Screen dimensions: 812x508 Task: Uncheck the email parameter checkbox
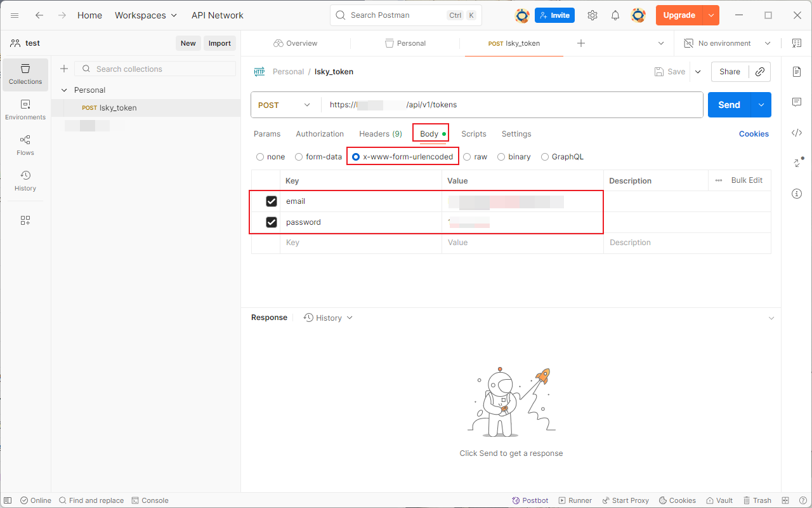[x=272, y=201]
